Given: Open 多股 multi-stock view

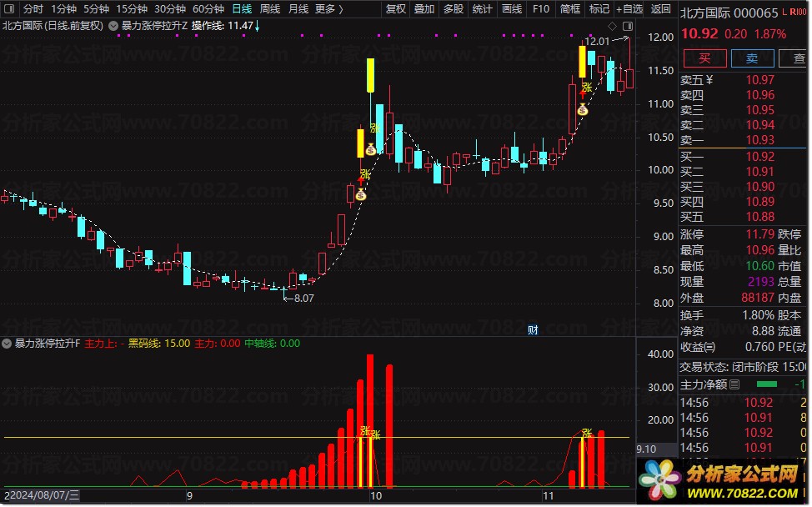Looking at the screenshot, I should click(454, 9).
